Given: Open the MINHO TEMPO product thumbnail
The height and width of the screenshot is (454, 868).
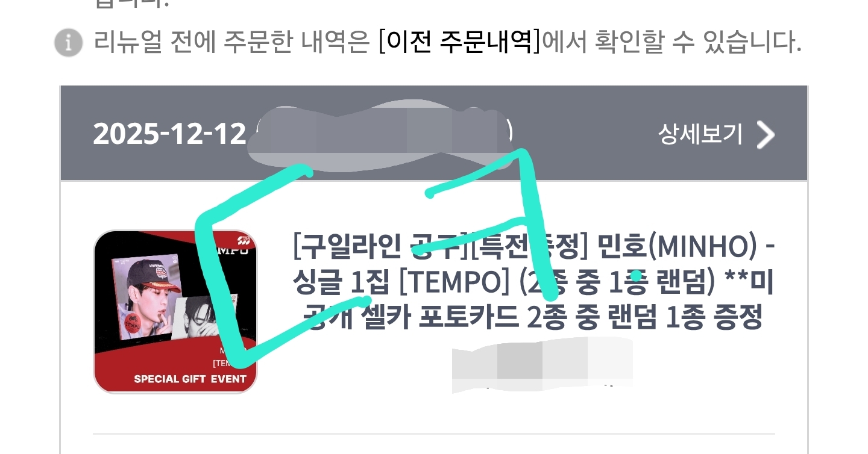Looking at the screenshot, I should click(x=175, y=312).
